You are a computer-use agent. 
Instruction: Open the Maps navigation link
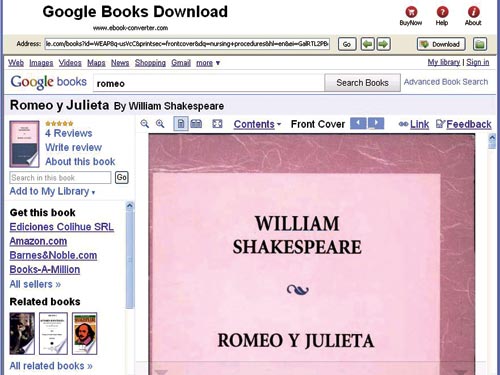point(96,63)
